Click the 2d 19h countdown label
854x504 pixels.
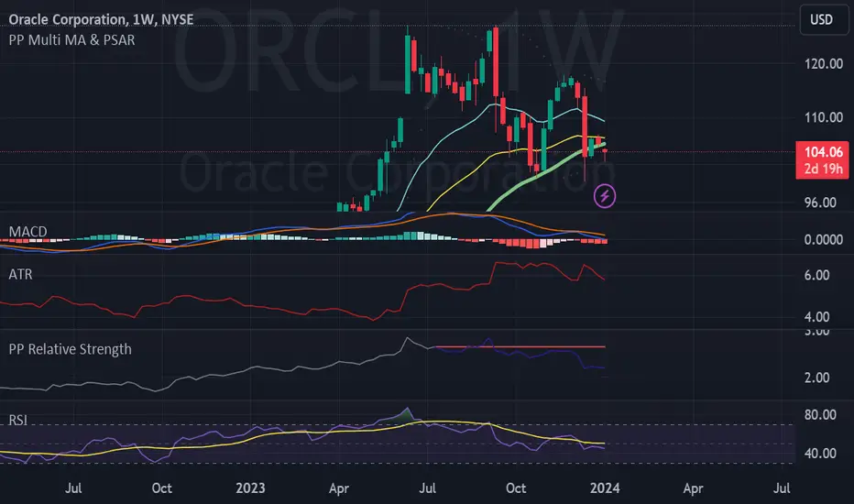coord(824,170)
